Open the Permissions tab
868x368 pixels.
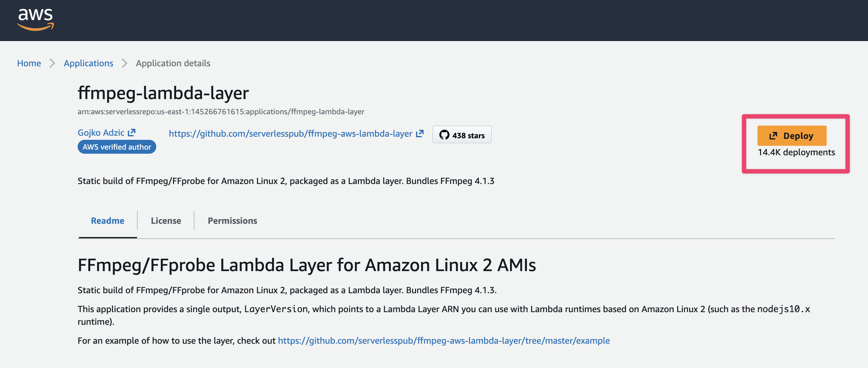click(x=232, y=220)
